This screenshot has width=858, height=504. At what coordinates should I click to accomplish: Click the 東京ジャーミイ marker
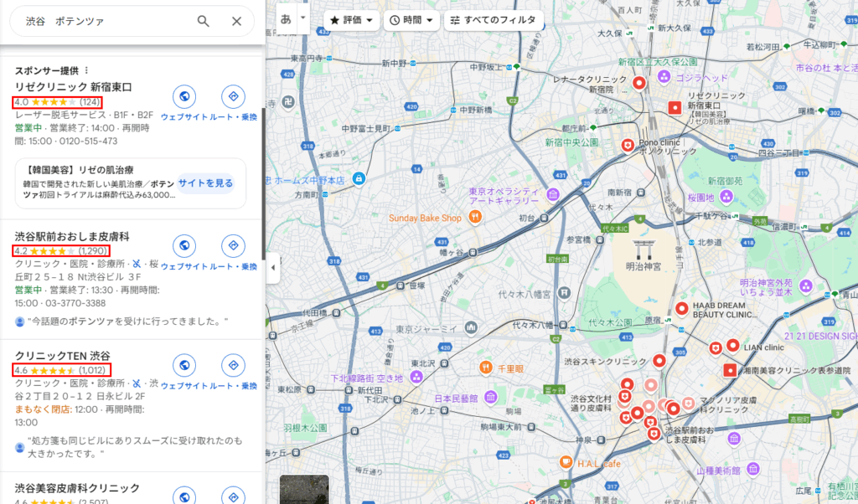click(471, 328)
